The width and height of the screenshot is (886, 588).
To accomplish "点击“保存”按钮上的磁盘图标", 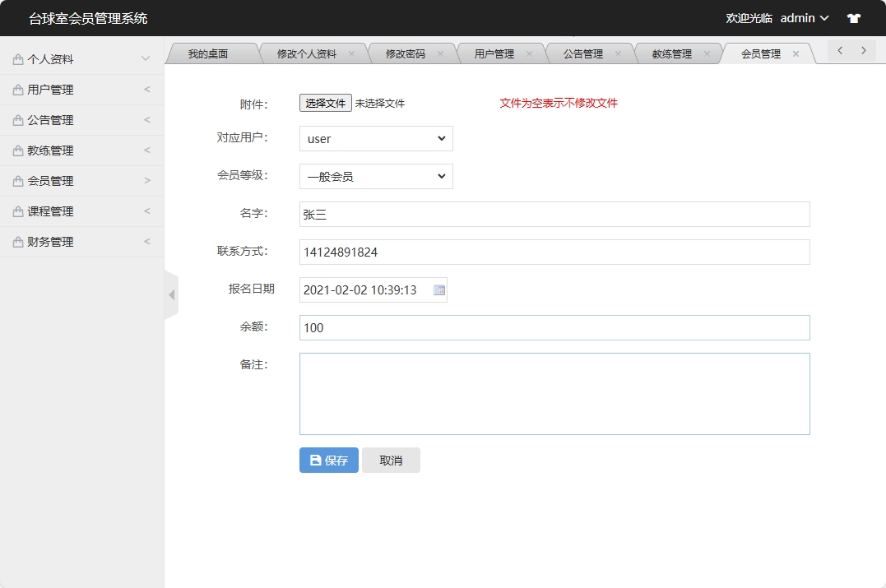I will point(314,460).
